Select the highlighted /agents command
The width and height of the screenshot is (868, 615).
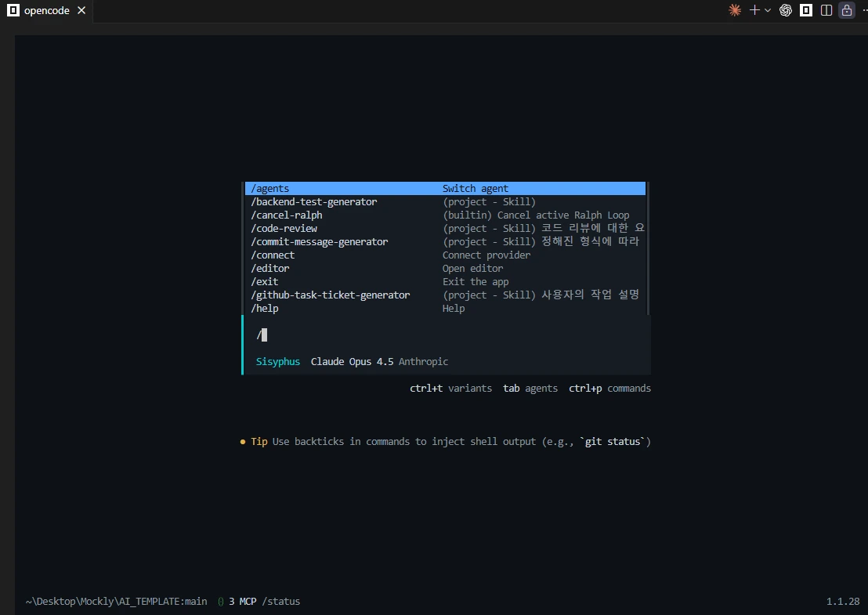[x=270, y=188]
